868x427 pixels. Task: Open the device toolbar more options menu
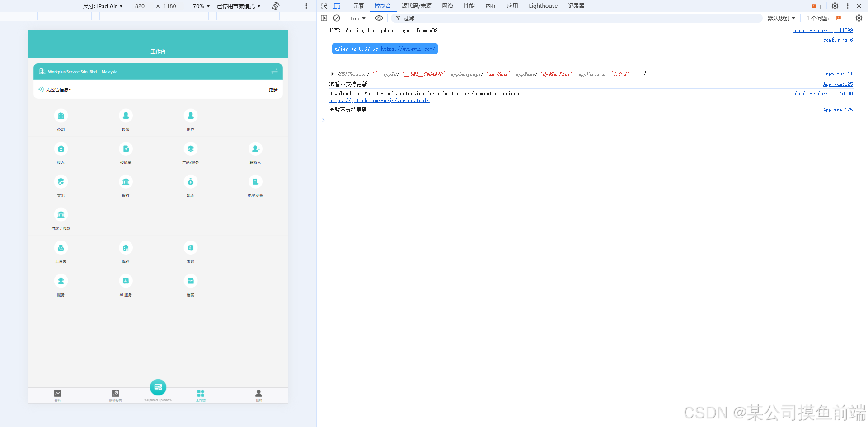pyautogui.click(x=306, y=6)
